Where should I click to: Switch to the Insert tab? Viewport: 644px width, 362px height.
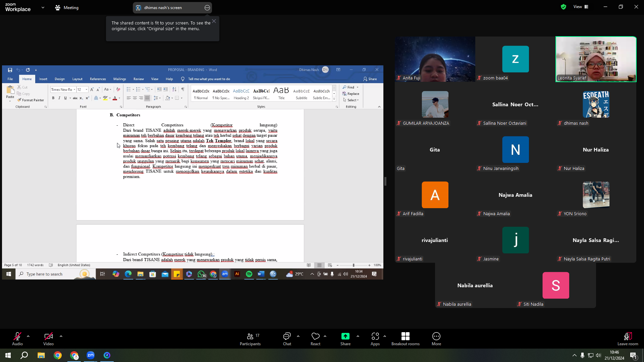[43, 79]
